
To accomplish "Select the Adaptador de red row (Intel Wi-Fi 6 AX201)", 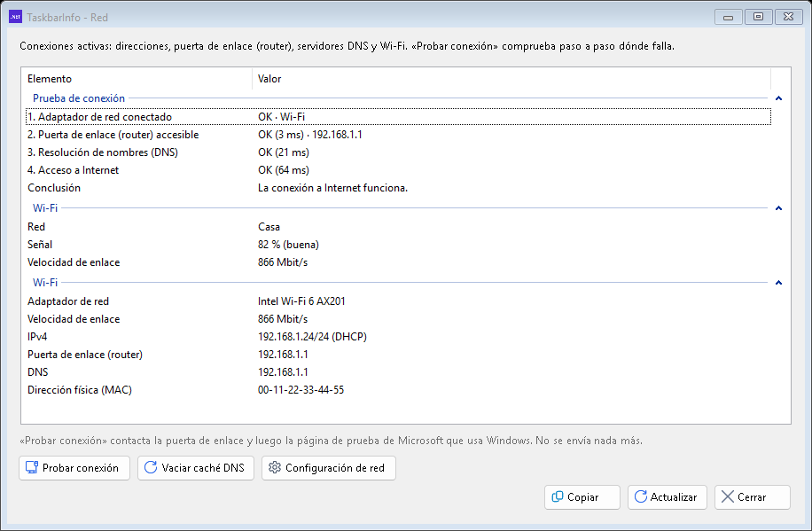I will pyautogui.click(x=398, y=301).
